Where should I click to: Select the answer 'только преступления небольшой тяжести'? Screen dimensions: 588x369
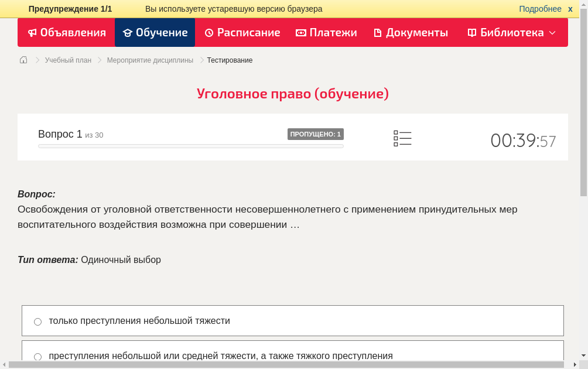(139, 321)
